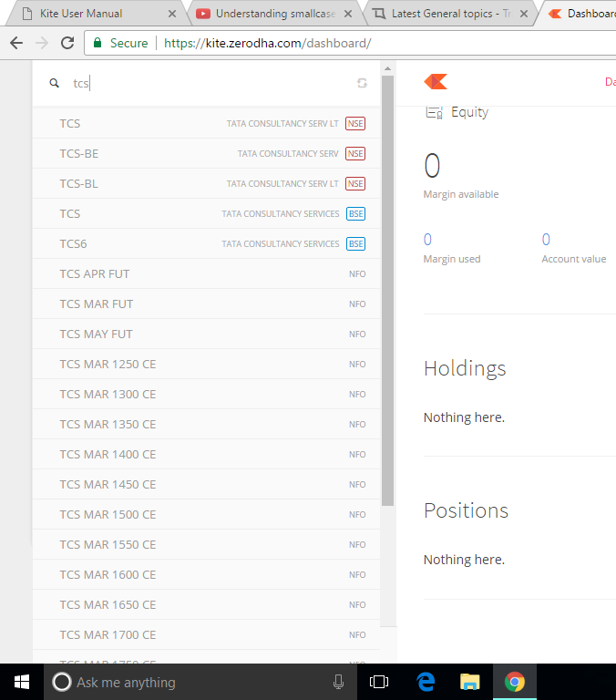Close the Understanding smallcase tab
Image resolution: width=616 pixels, height=700 pixels.
click(x=348, y=14)
